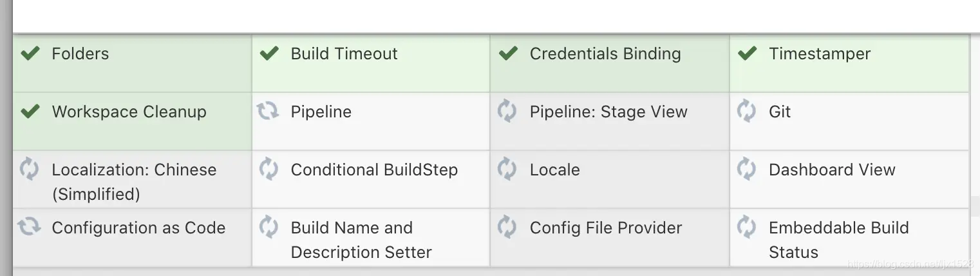Click the pending icon next to Locale
The height and width of the screenshot is (276, 980).
pyautogui.click(x=507, y=170)
